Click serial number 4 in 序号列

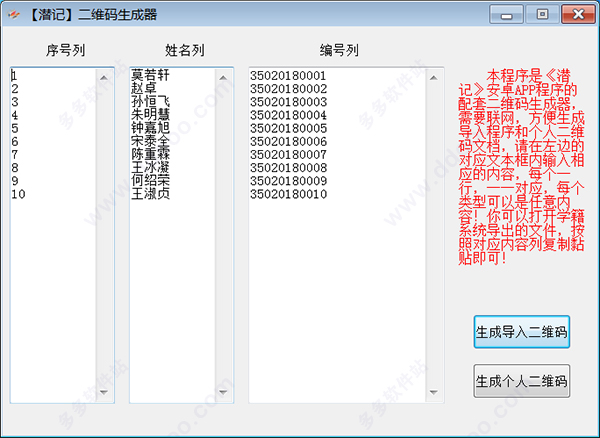click(x=15, y=115)
